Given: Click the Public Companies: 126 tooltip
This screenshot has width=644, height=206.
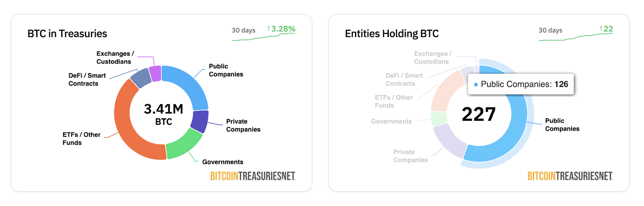Looking at the screenshot, I should [521, 84].
